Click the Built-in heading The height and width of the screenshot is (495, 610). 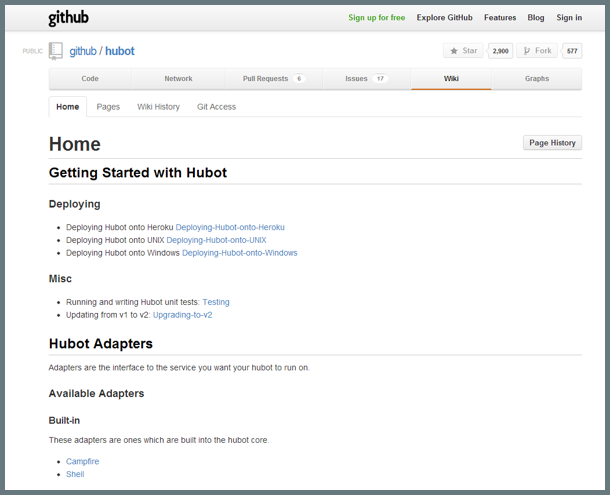[x=64, y=420]
